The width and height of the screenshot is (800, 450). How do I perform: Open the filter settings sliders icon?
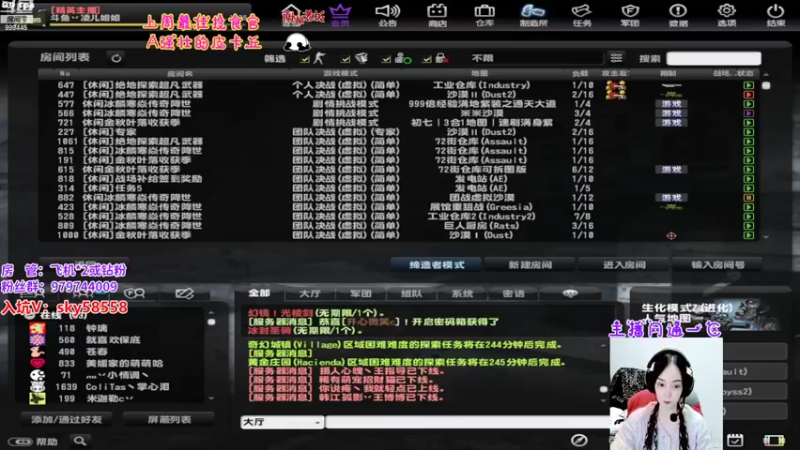tap(616, 58)
